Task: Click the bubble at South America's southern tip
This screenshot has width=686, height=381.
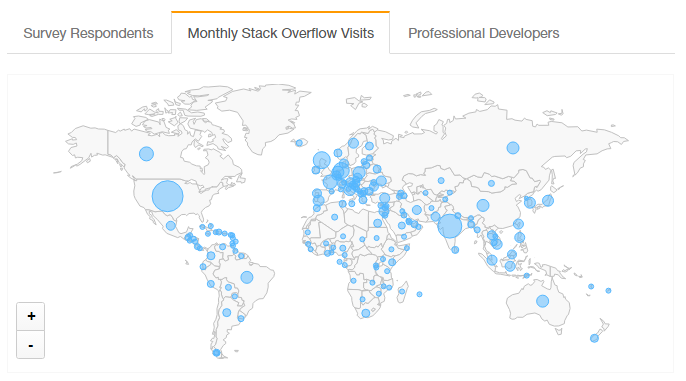Action: coord(216,353)
